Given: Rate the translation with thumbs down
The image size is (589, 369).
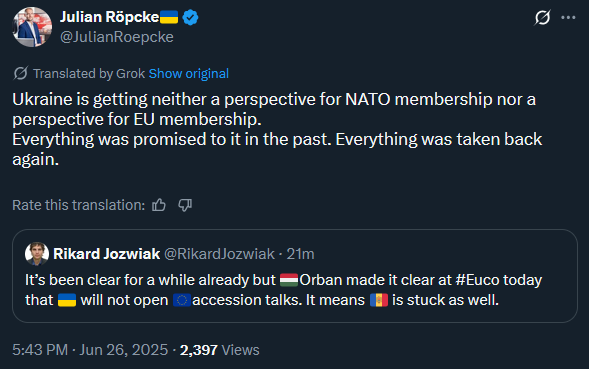Looking at the screenshot, I should click(x=185, y=205).
